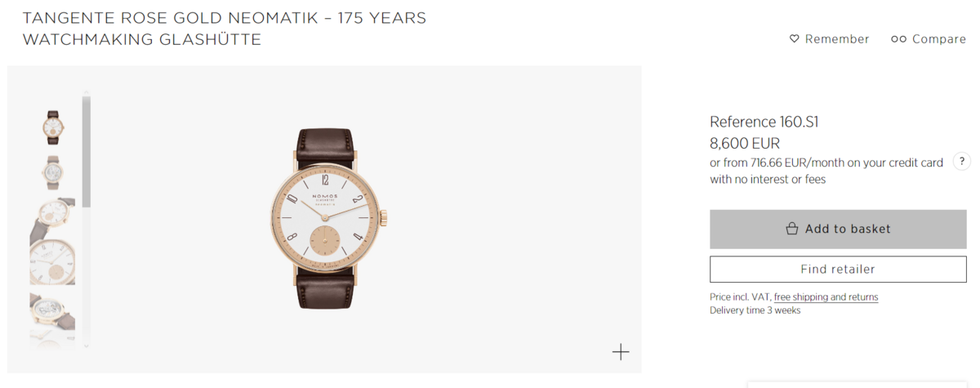Click the basket icon in Add to basket
This screenshot has height=388, width=980.
[x=791, y=230]
